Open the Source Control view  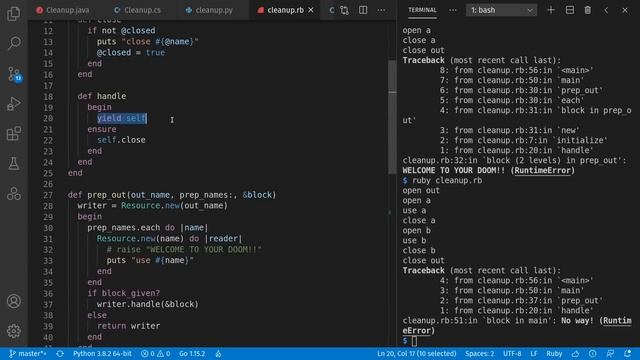coord(14,74)
